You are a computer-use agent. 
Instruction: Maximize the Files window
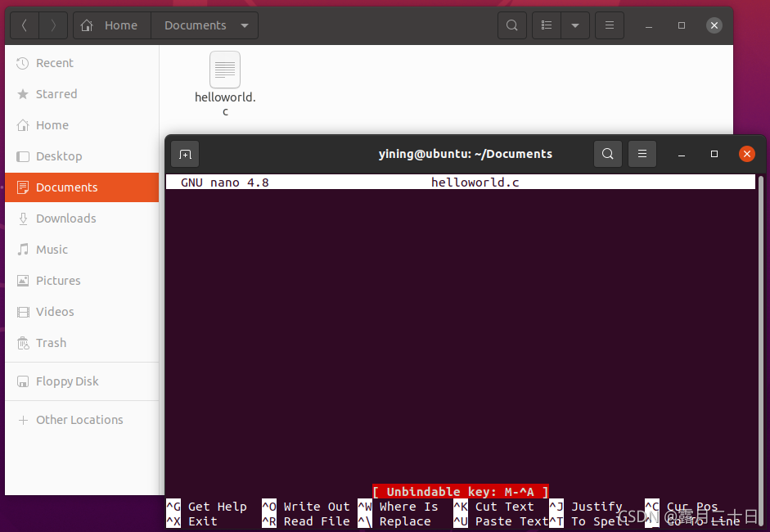point(682,25)
